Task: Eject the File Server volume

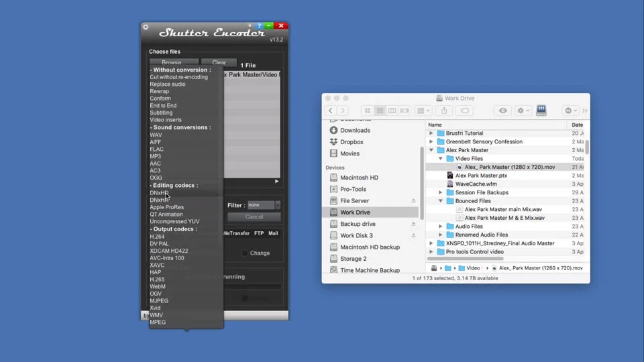Action: pos(414,200)
